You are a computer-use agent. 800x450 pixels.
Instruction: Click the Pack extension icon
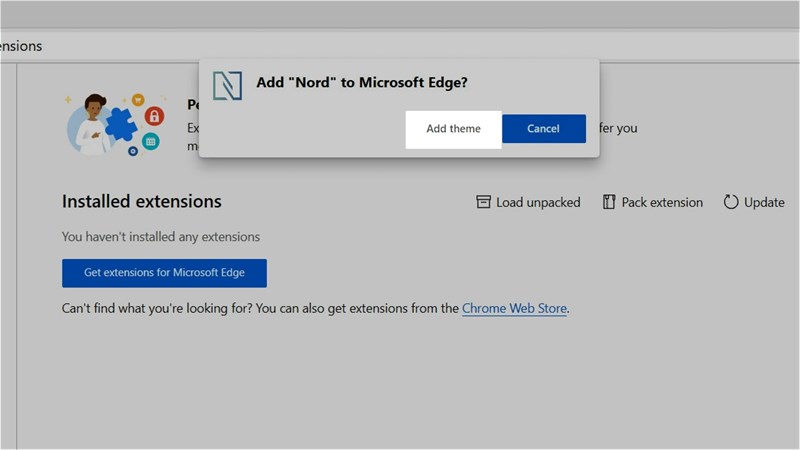(609, 202)
